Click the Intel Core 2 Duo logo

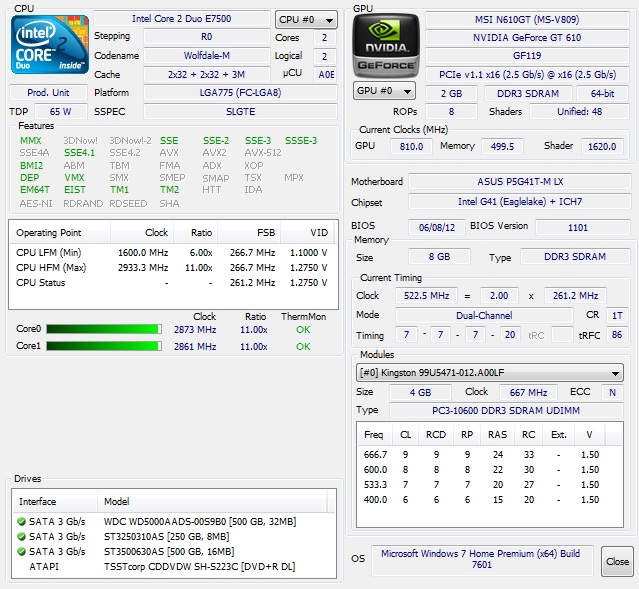(49, 44)
